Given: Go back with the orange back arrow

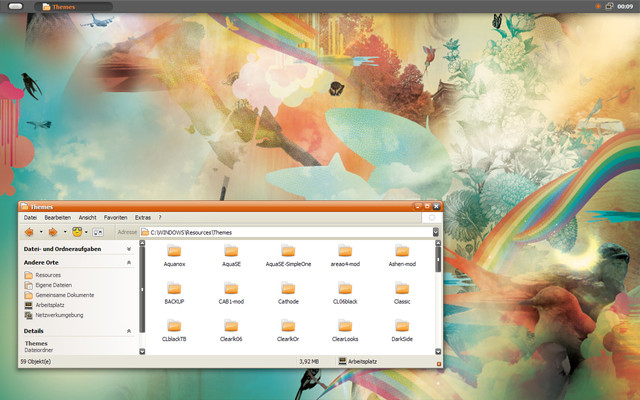Looking at the screenshot, I should (29, 232).
